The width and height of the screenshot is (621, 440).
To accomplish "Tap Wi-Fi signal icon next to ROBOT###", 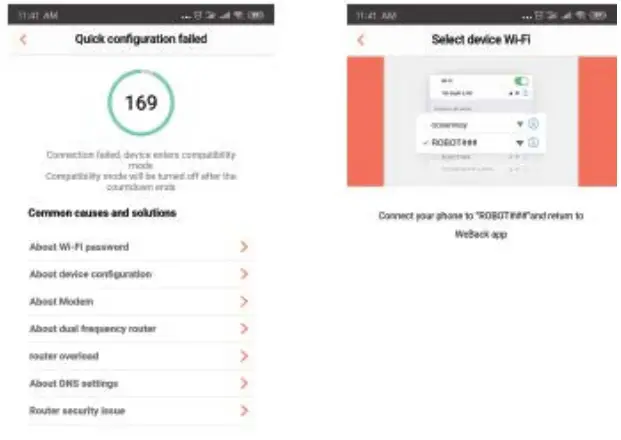I will pos(520,143).
